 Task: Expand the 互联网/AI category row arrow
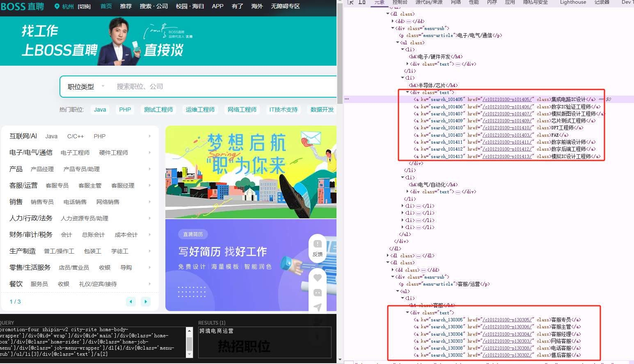(x=150, y=136)
